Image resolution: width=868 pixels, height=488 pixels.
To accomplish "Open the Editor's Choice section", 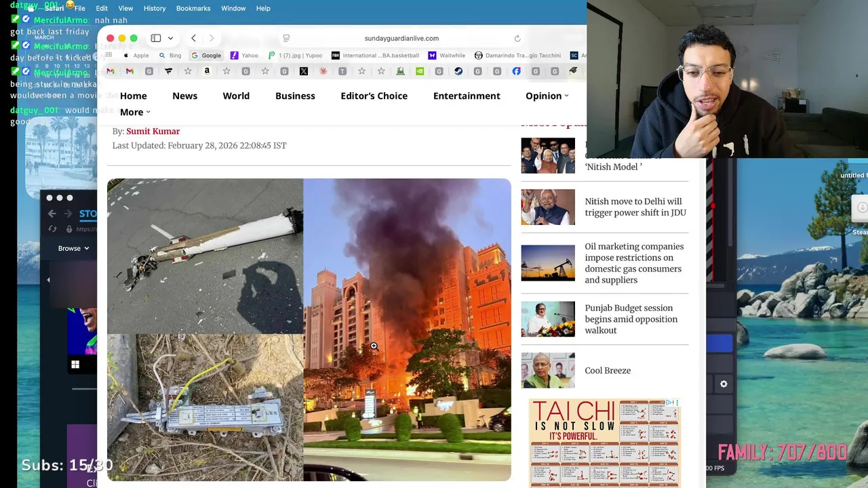I will 374,96.
